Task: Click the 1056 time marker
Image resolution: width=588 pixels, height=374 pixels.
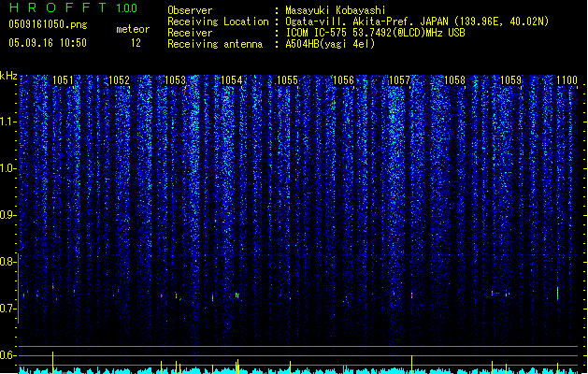Action: (x=343, y=80)
